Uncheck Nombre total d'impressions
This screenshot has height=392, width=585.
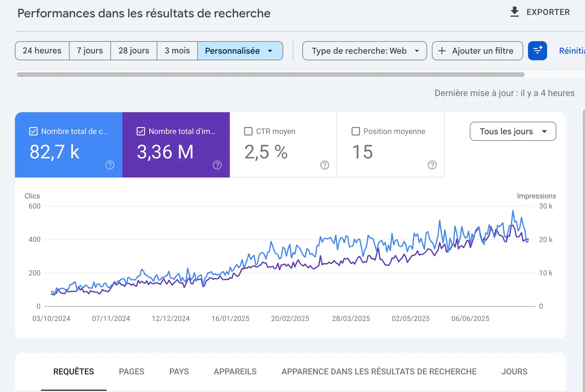click(141, 131)
